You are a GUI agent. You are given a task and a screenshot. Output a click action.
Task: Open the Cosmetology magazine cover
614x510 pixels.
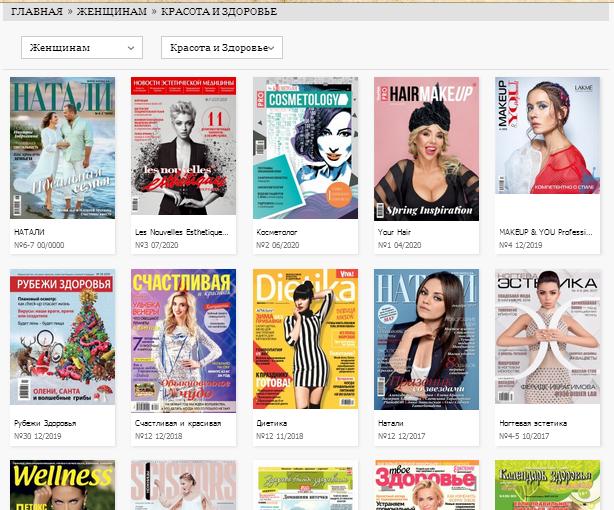305,148
